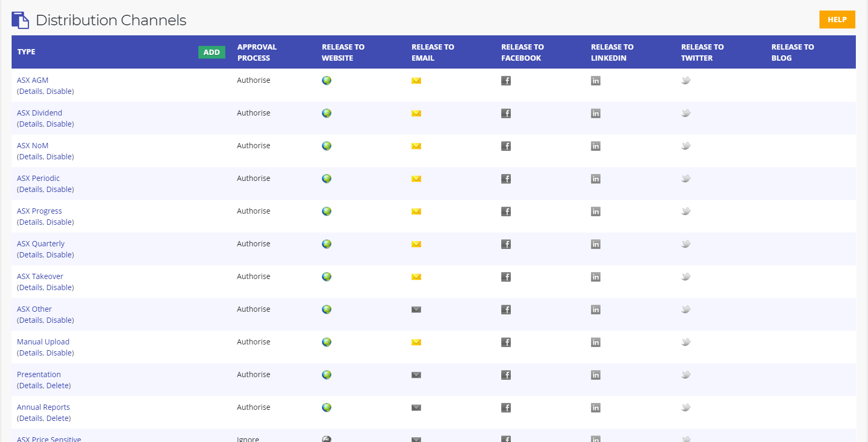The image size is (868, 442).
Task: Toggle Twitter icon for Manual Upload
Action: click(686, 342)
